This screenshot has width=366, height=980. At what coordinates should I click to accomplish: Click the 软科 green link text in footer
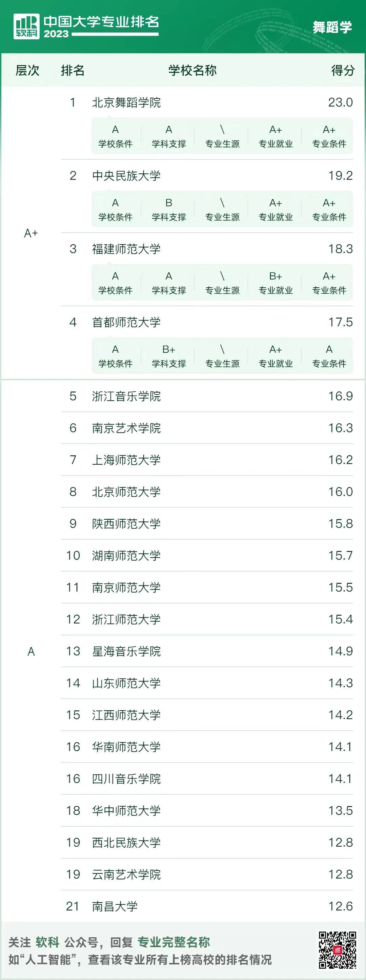click(x=47, y=942)
